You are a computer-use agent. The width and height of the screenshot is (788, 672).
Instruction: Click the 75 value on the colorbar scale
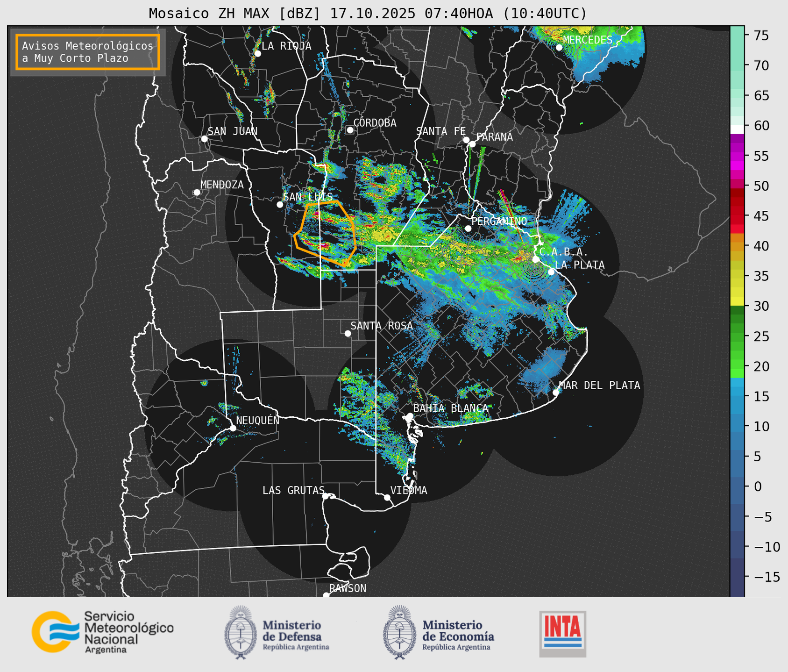click(x=761, y=36)
